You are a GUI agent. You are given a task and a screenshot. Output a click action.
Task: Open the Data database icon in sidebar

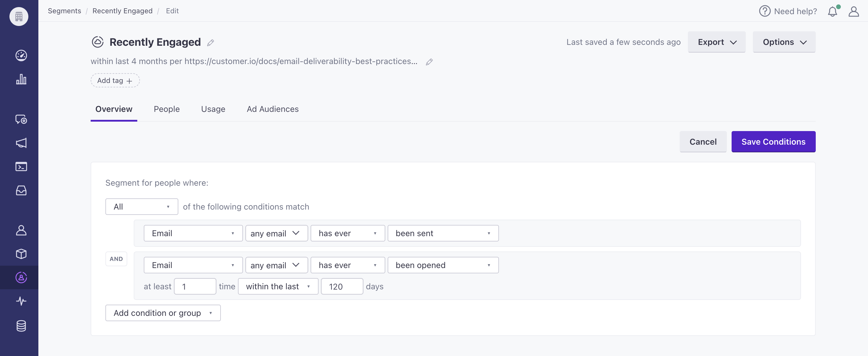[21, 326]
